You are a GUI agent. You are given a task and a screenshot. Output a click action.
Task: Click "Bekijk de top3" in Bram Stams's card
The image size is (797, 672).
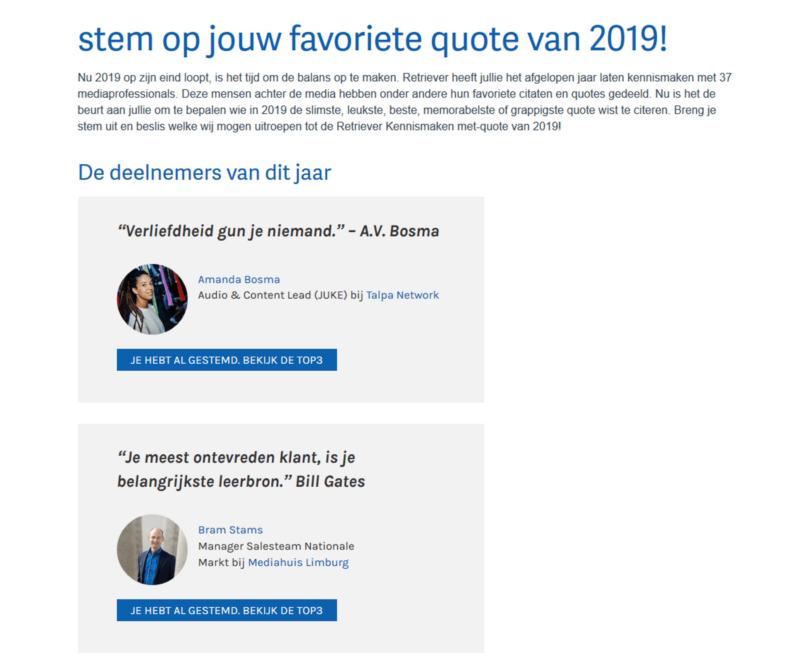227,610
